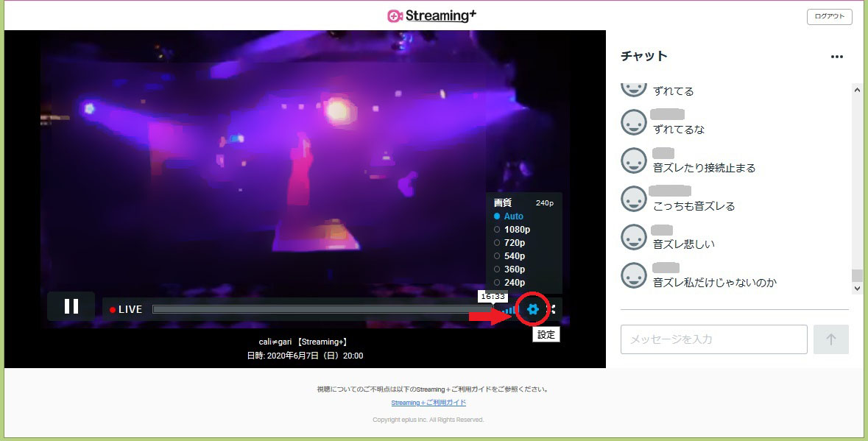Click the チャット panel header
The width and height of the screenshot is (868, 441).
642,55
